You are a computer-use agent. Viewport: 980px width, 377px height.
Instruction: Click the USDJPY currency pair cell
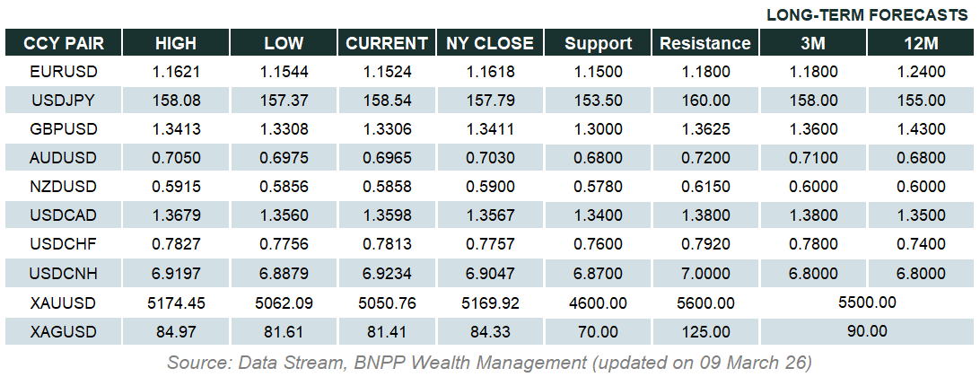(x=63, y=100)
